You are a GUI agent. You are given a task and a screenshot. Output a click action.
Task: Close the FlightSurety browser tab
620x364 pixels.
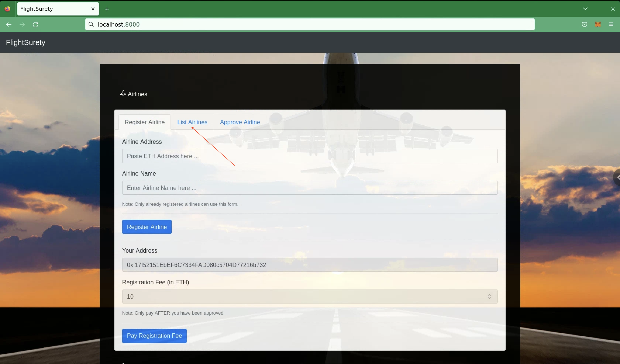[x=93, y=9]
